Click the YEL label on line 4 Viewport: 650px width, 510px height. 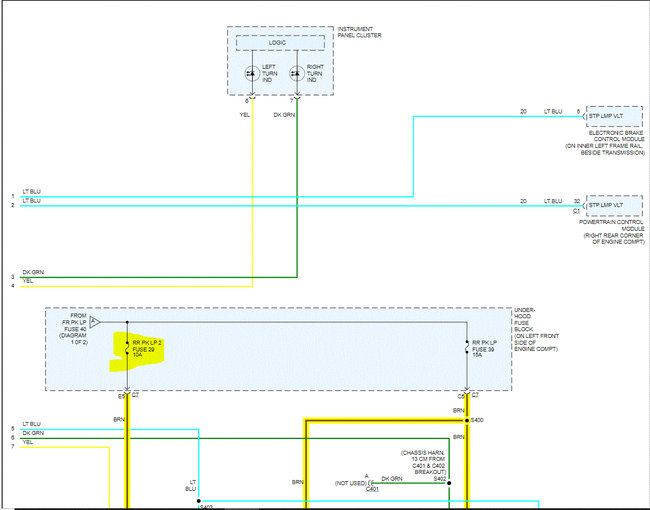(28, 281)
